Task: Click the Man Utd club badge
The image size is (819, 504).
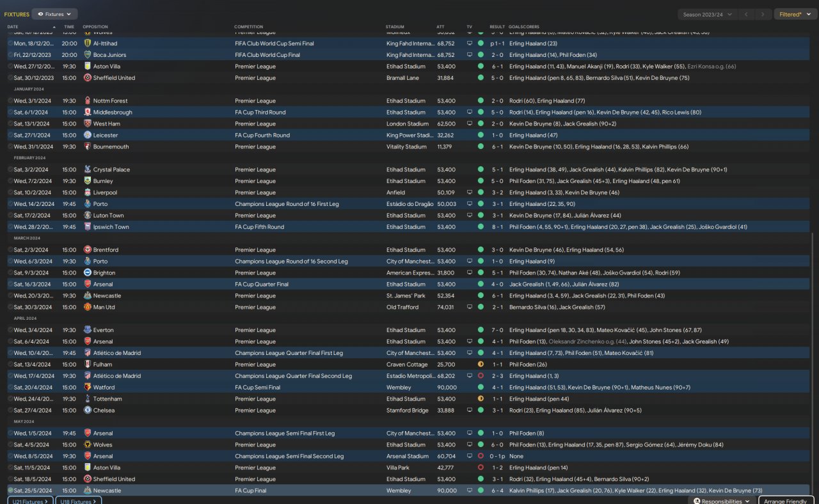Action: (88, 308)
